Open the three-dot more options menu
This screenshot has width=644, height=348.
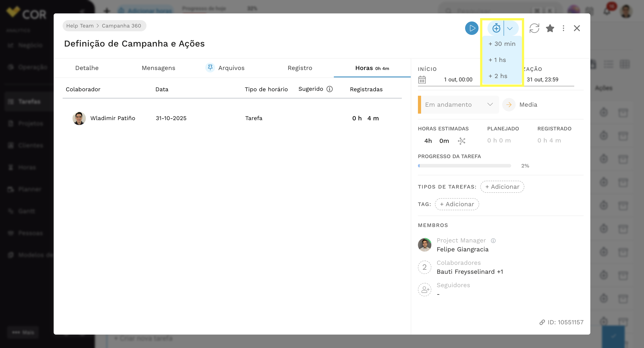click(563, 28)
